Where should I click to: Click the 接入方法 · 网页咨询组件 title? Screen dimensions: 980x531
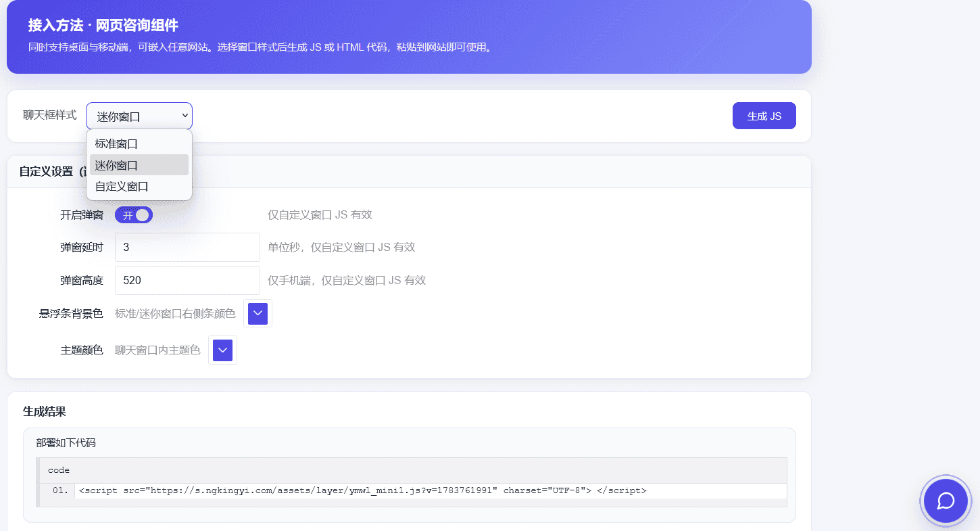[103, 26]
